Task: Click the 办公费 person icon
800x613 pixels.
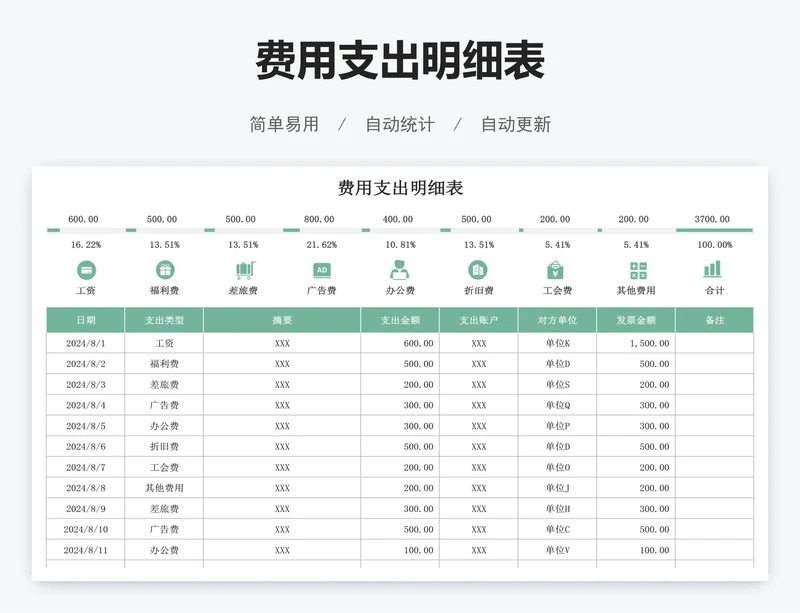Action: tap(399, 270)
